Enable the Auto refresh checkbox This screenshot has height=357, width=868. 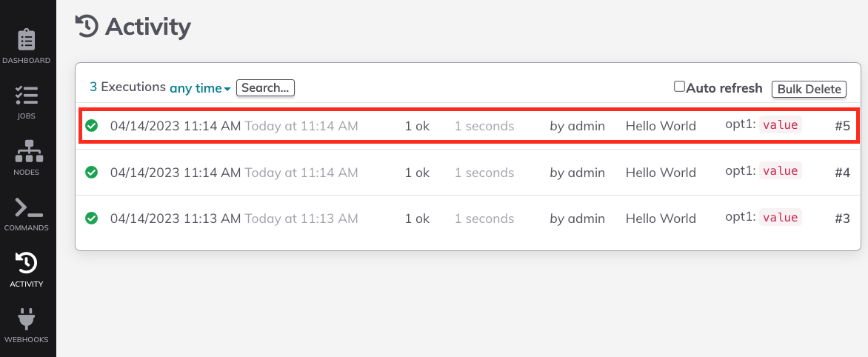tap(679, 87)
